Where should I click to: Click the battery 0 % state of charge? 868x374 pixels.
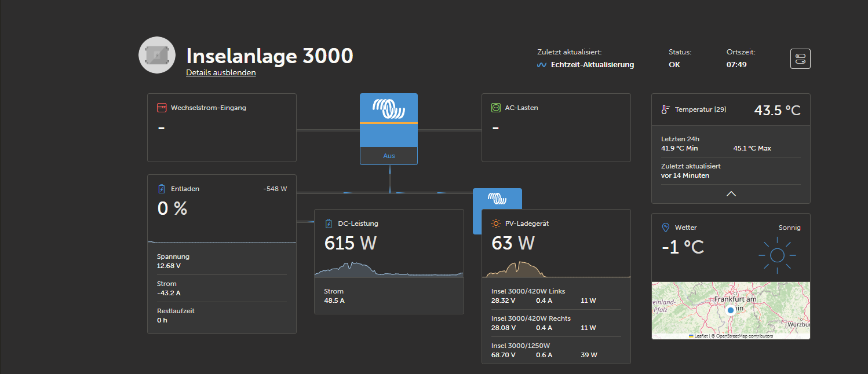click(x=173, y=208)
